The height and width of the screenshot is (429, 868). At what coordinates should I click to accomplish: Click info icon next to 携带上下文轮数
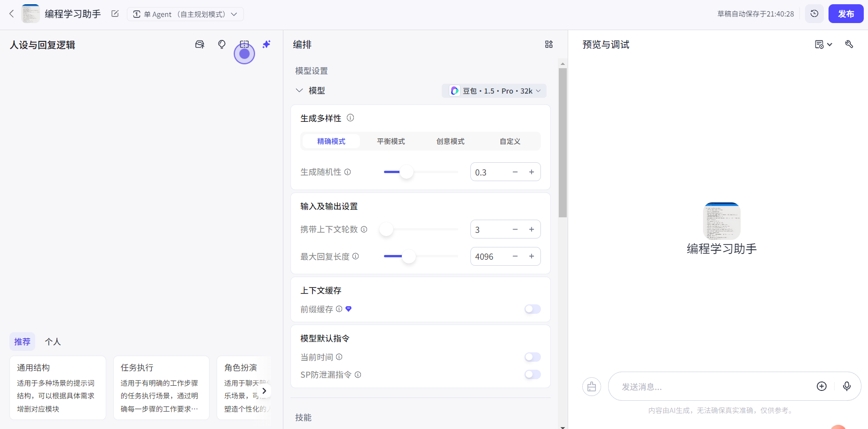(364, 229)
